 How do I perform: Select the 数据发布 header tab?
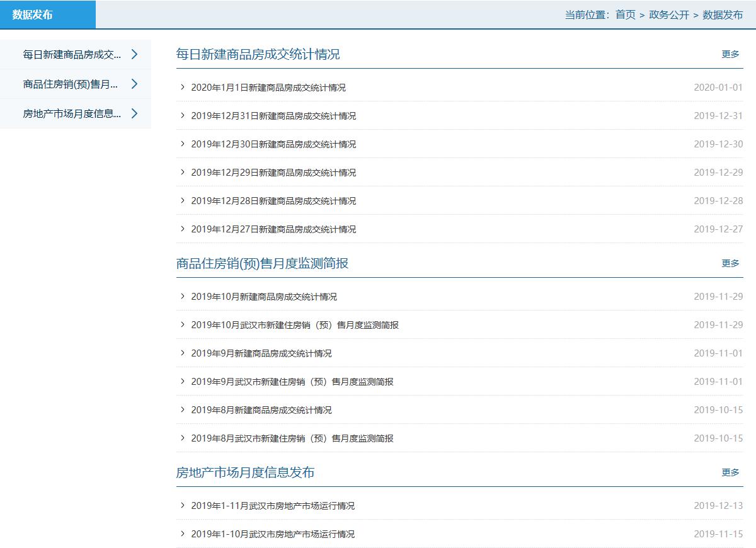(x=32, y=14)
